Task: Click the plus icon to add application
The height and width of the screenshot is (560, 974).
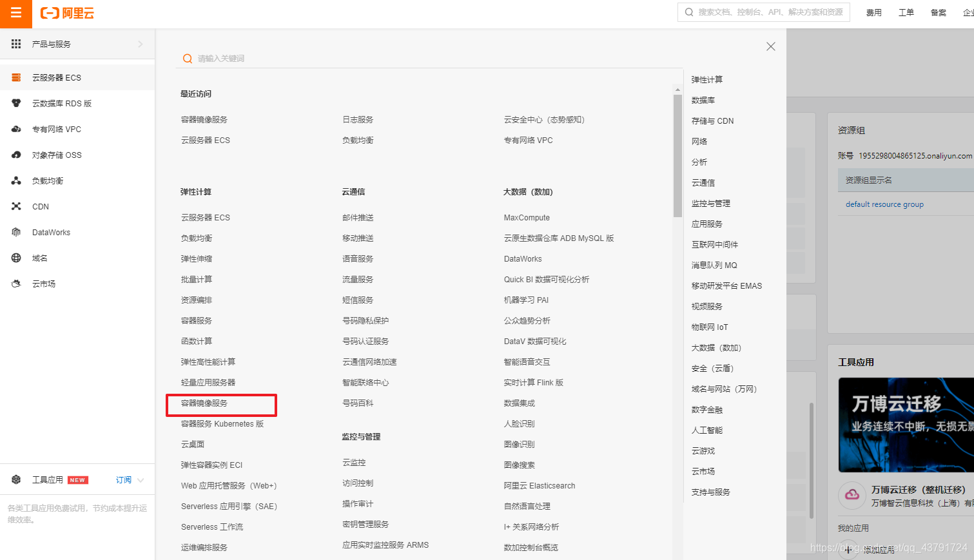Action: pyautogui.click(x=848, y=550)
